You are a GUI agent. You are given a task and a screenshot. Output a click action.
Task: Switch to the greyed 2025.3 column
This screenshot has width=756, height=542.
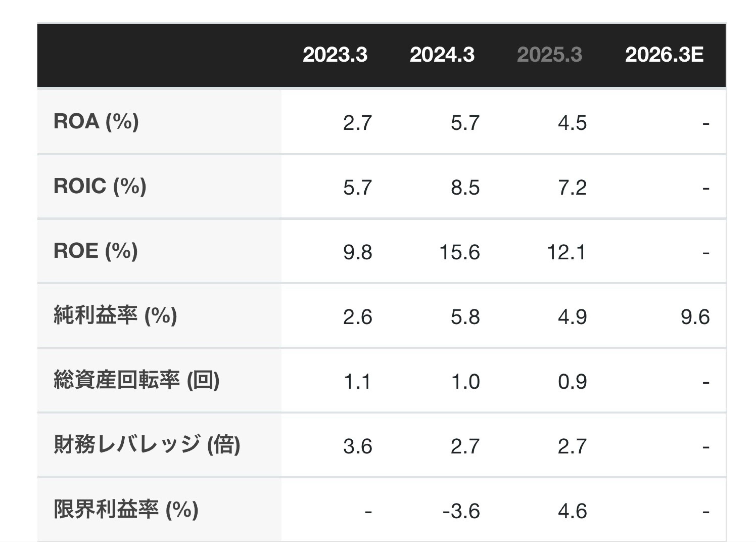click(x=549, y=55)
